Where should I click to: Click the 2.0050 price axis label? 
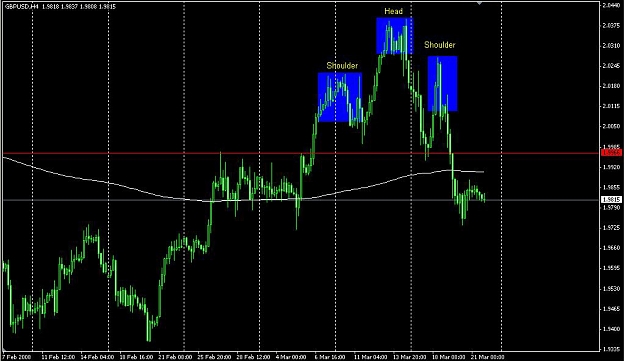pyautogui.click(x=611, y=126)
